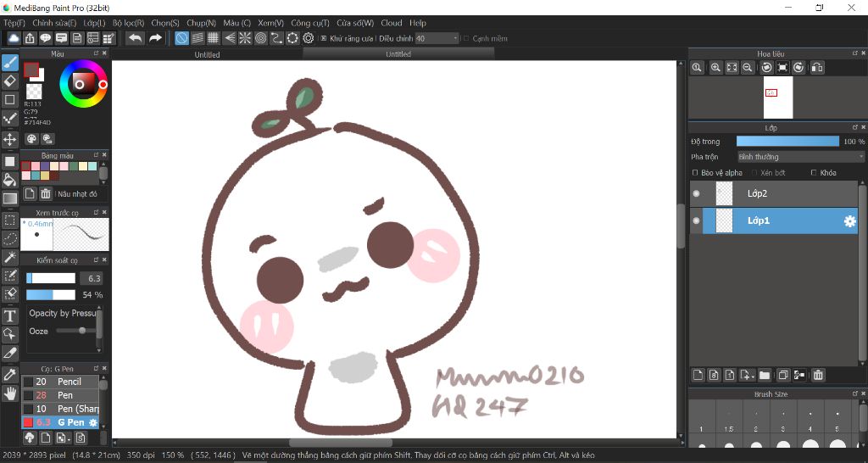Image resolution: width=868 pixels, height=463 pixels.
Task: Select the Magic Wand tool
Action: click(10, 257)
